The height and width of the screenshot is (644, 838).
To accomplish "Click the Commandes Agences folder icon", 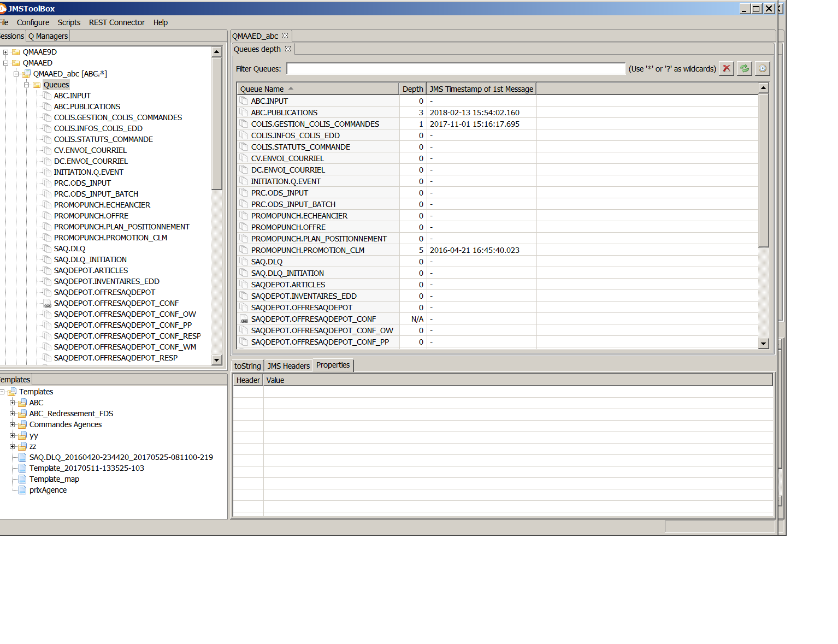I will coord(22,424).
